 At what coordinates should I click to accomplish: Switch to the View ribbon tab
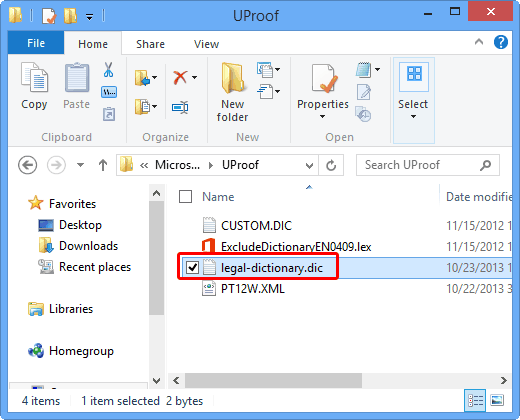point(206,44)
